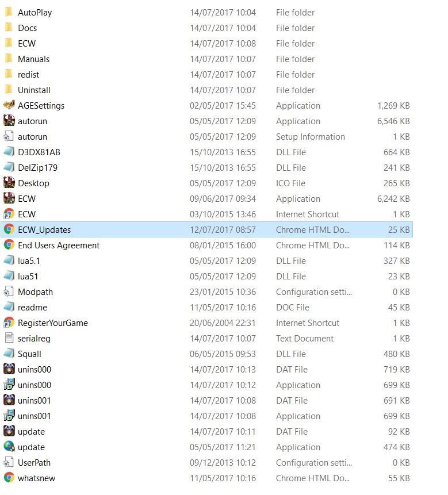Click the ECW_Updates Chrome icon

[x=9, y=229]
